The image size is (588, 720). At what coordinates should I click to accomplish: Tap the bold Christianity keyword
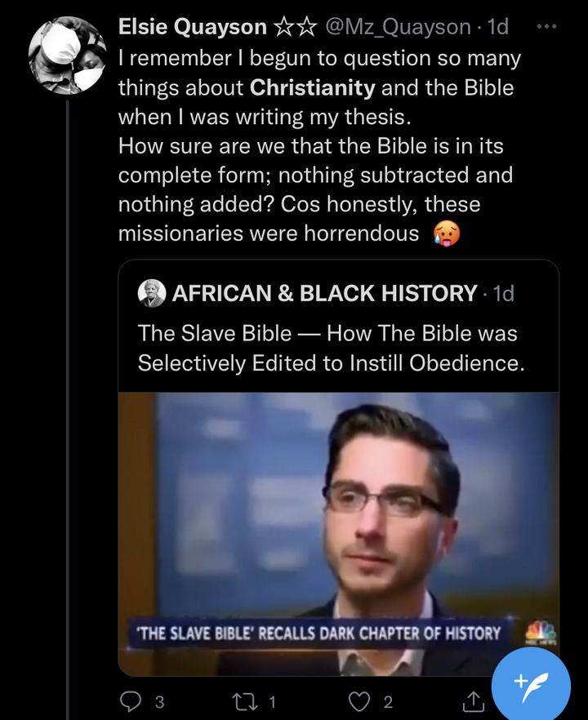click(x=312, y=87)
